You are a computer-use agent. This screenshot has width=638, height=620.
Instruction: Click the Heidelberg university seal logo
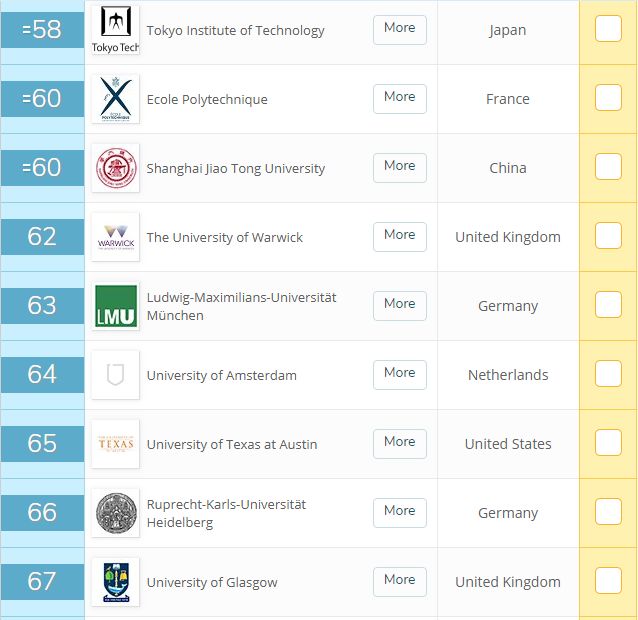115,513
